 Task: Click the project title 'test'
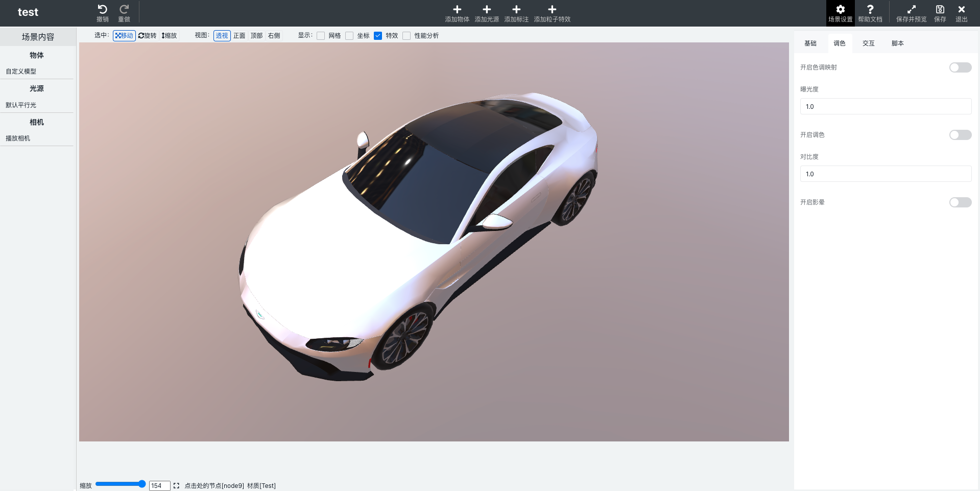tap(28, 12)
